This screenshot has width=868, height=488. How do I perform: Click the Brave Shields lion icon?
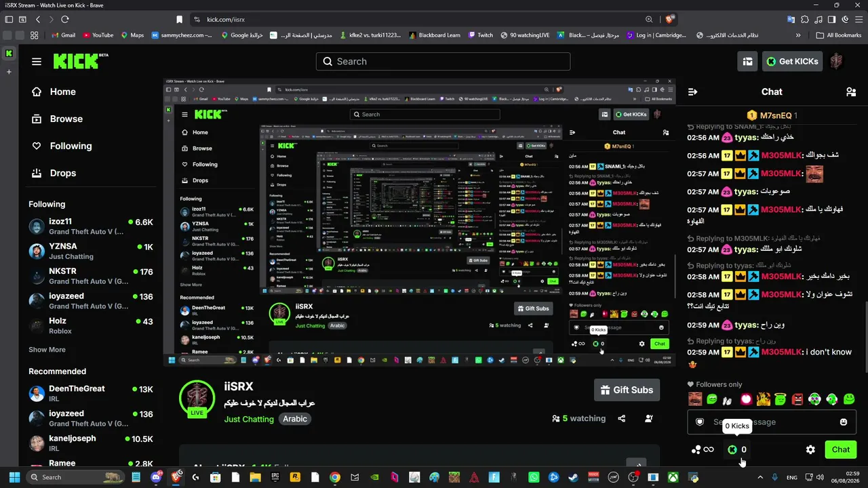669,20
